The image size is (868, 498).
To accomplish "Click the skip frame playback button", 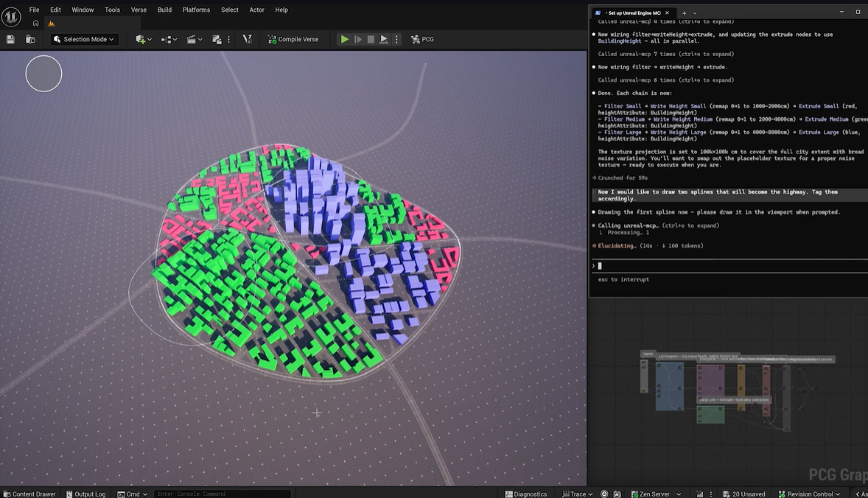I will pyautogui.click(x=357, y=39).
